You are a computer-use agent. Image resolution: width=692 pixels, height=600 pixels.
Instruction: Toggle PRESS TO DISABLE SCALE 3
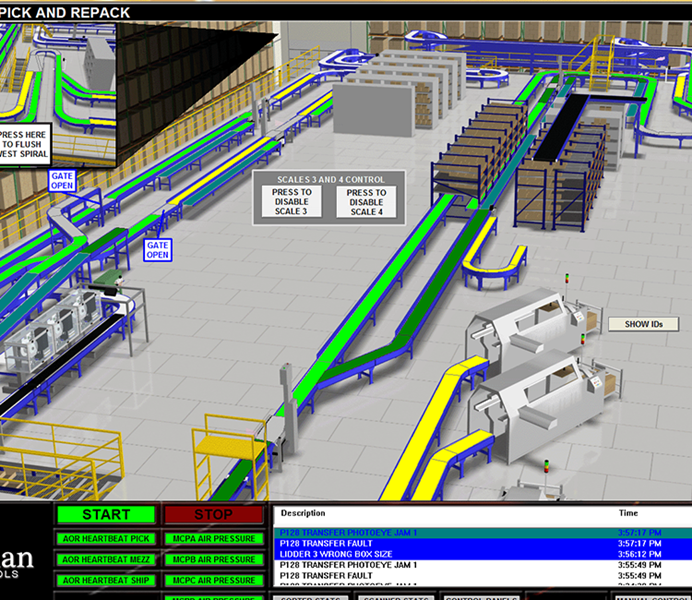point(291,202)
